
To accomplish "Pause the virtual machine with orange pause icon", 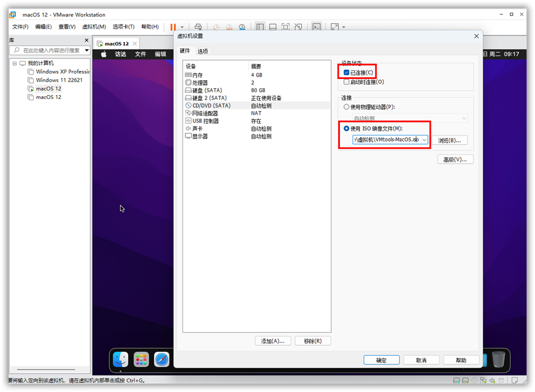I will pyautogui.click(x=173, y=27).
